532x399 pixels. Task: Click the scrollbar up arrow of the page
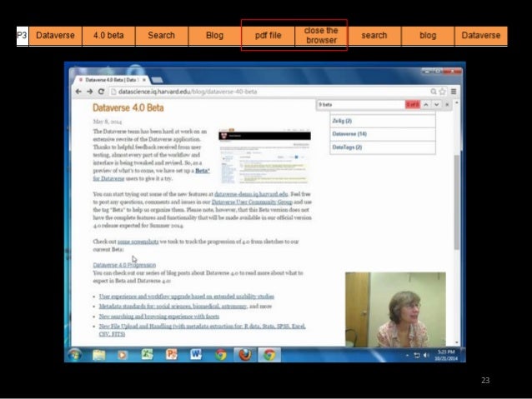(457, 102)
